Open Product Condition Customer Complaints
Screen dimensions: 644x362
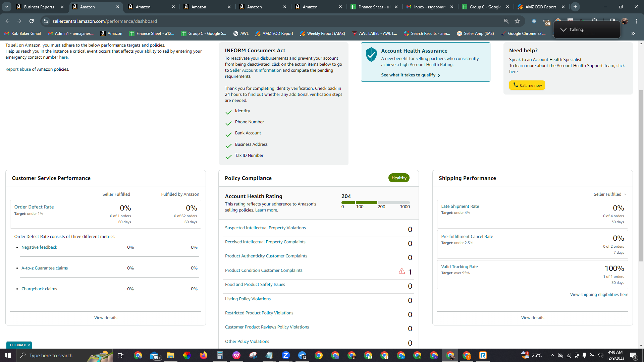click(264, 270)
